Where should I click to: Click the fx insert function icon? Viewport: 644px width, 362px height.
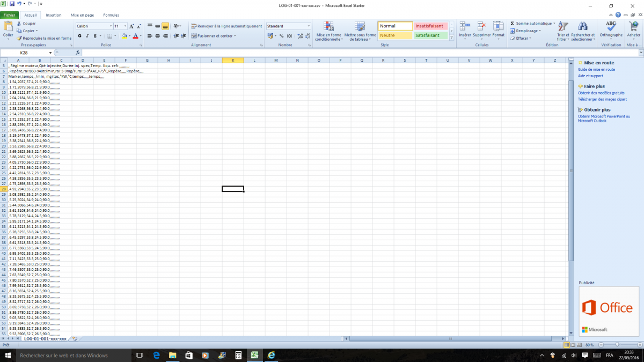click(78, 53)
